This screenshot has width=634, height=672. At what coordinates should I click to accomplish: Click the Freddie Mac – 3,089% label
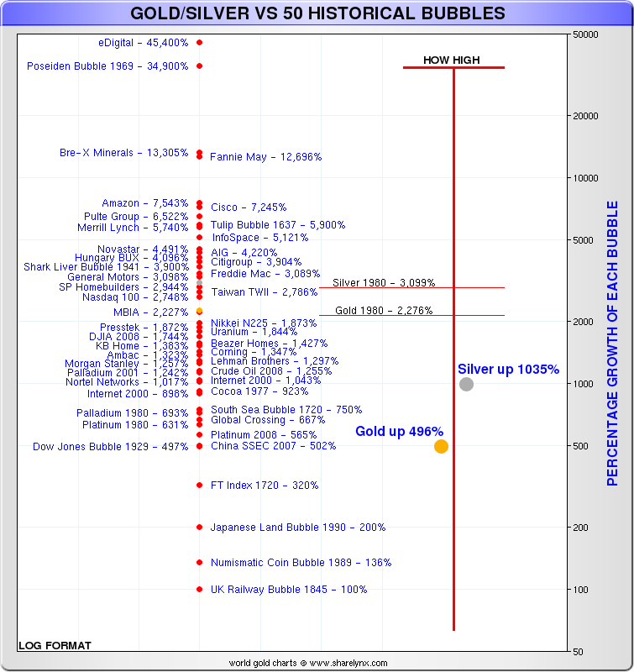(265, 274)
